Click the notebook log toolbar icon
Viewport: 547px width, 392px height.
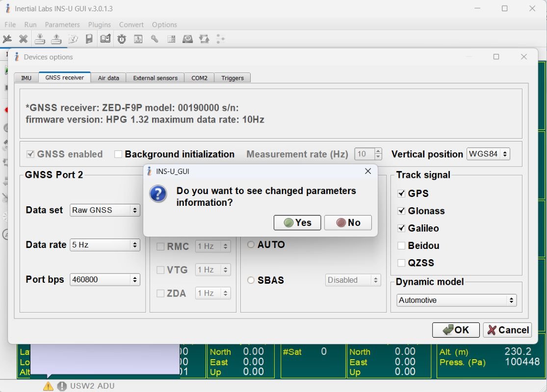coord(105,39)
